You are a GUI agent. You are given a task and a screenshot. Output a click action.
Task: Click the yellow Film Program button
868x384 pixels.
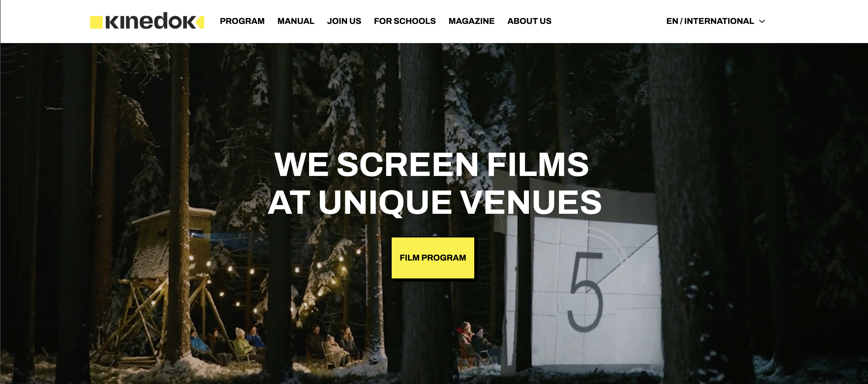pos(433,258)
